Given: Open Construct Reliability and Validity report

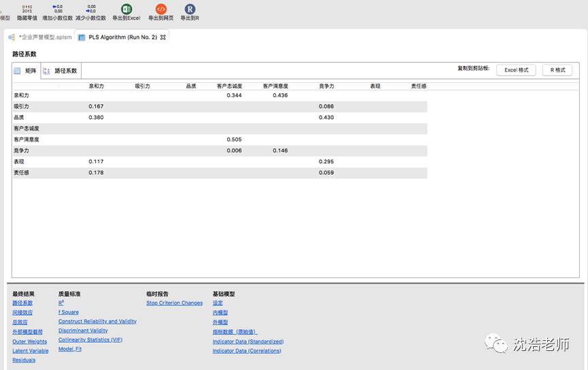Looking at the screenshot, I should click(x=97, y=322).
